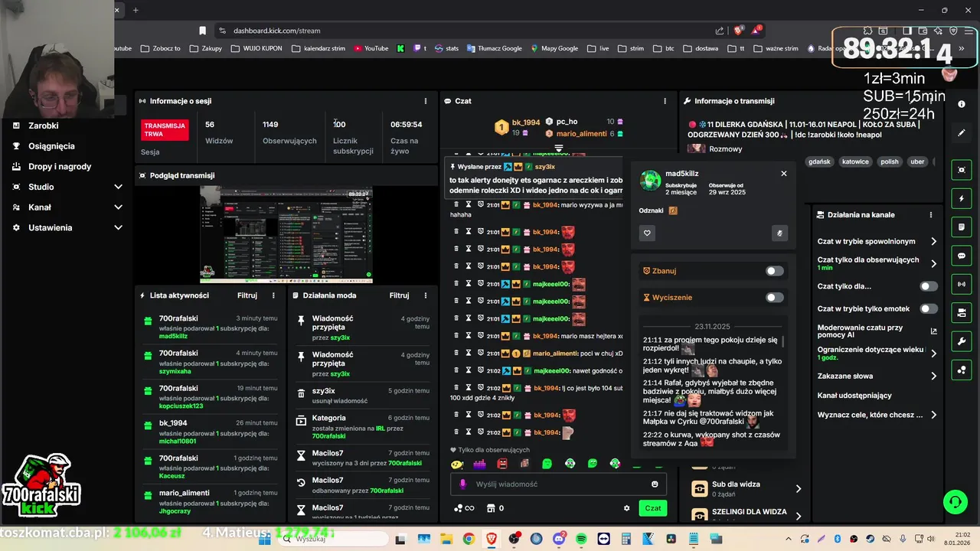Toggle the Wyciszenie switch for mad5killz

775,298
